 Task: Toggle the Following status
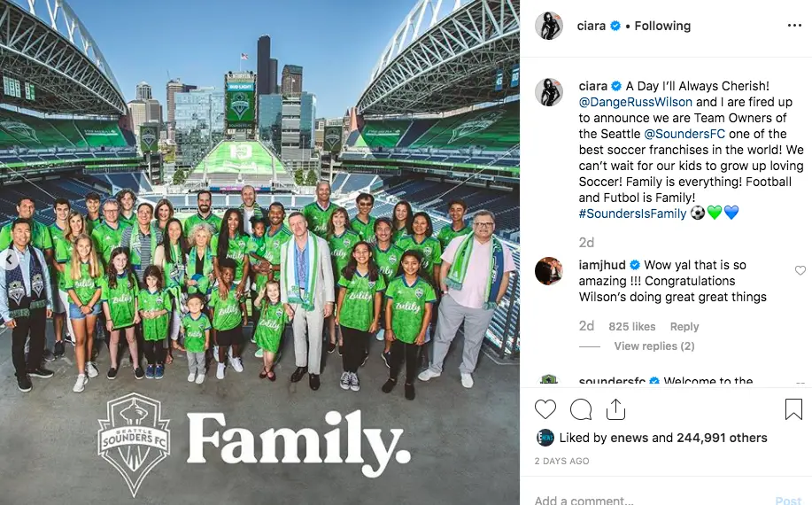[662, 26]
